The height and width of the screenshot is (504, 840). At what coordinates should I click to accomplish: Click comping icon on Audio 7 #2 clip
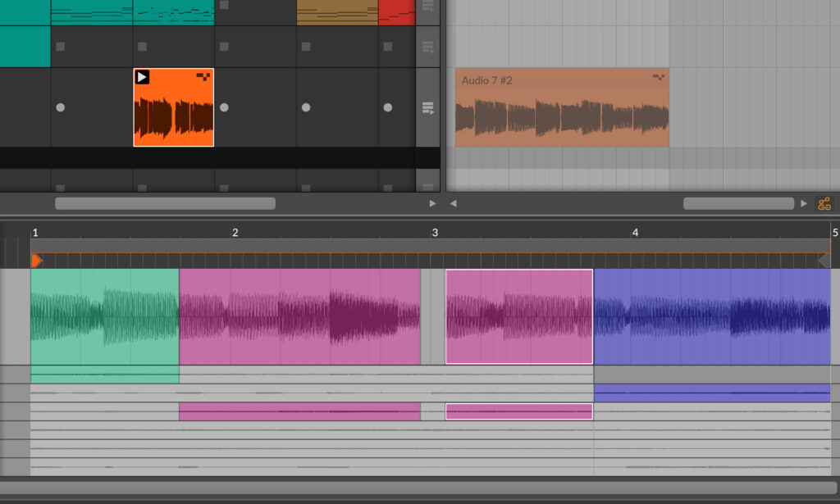click(x=659, y=77)
